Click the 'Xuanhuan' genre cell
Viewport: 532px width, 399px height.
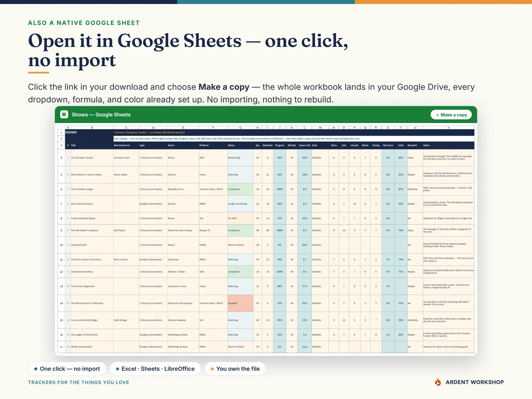click(x=183, y=260)
